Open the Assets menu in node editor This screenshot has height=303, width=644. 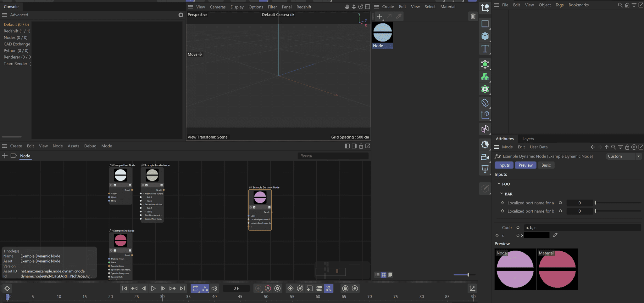coord(73,146)
